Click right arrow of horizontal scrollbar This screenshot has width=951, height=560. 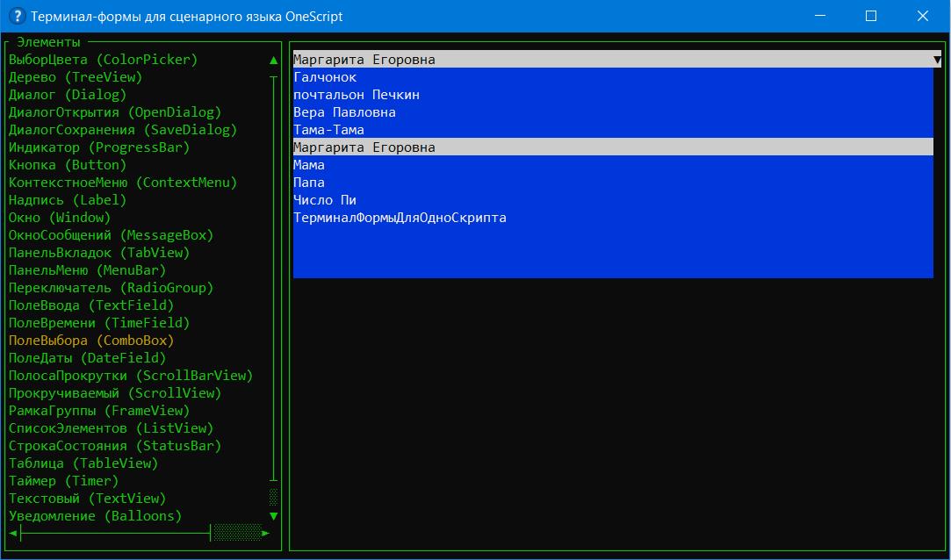266,533
